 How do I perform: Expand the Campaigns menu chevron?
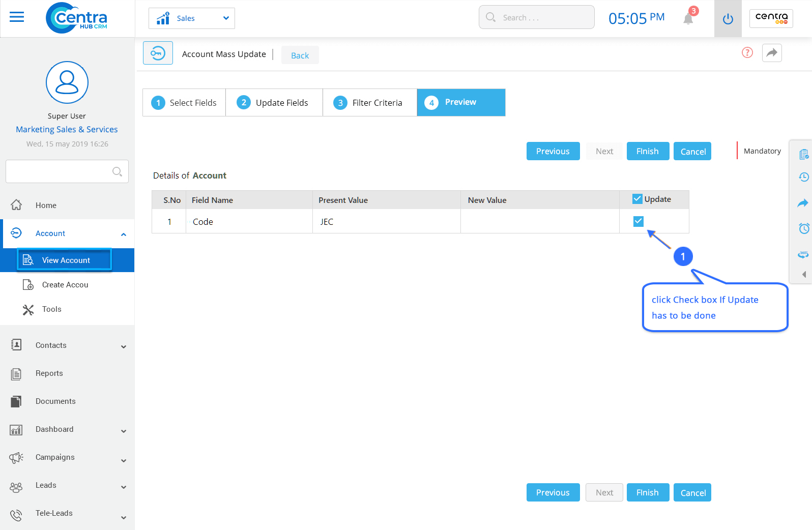(124, 460)
